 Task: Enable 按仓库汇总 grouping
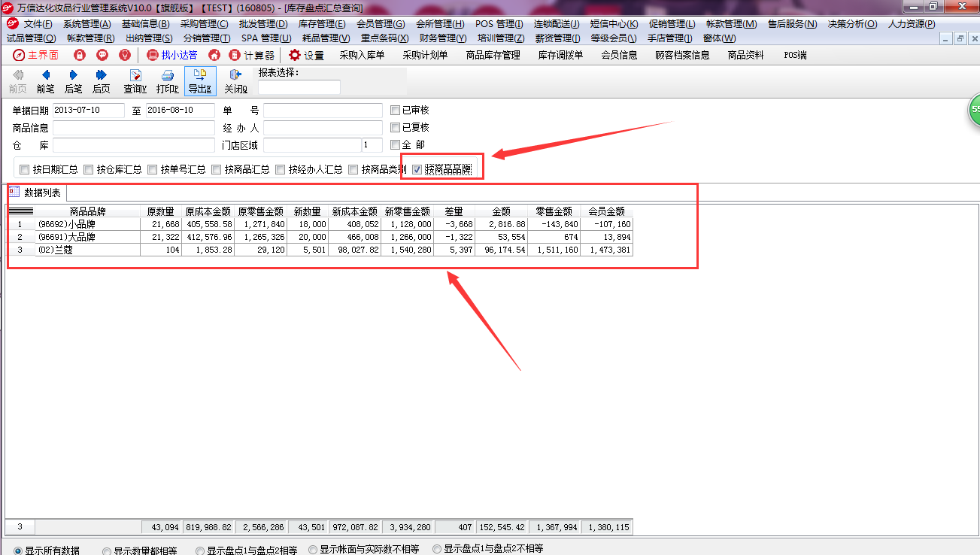point(89,169)
